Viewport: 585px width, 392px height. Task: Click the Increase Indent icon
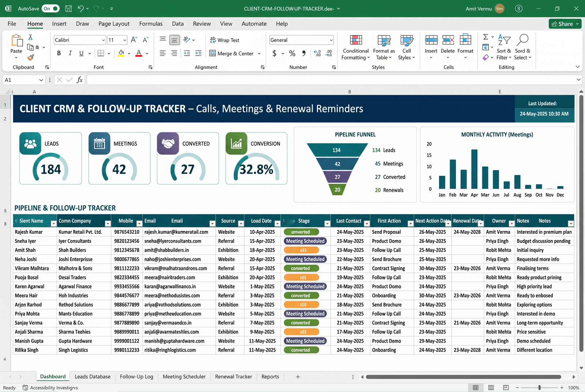pos(198,53)
